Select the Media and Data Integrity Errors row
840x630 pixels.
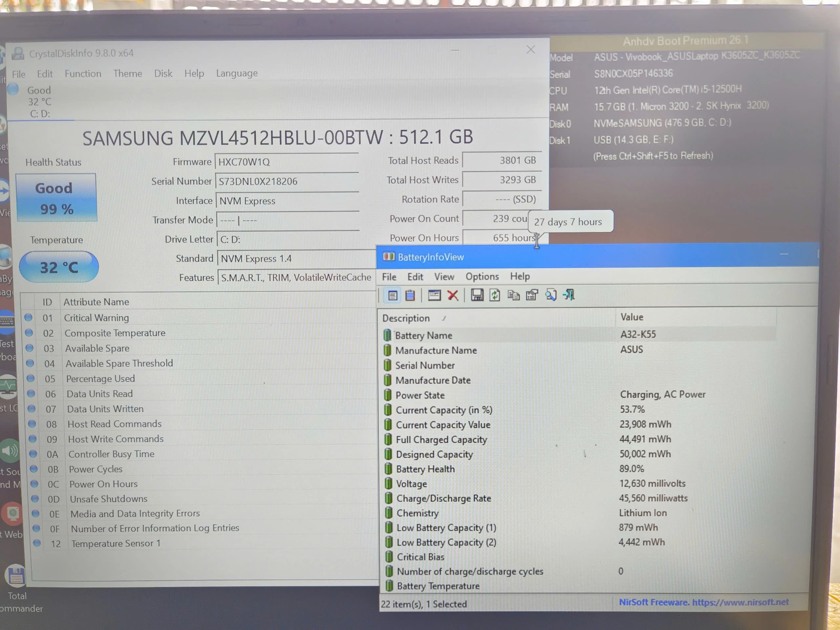203,514
